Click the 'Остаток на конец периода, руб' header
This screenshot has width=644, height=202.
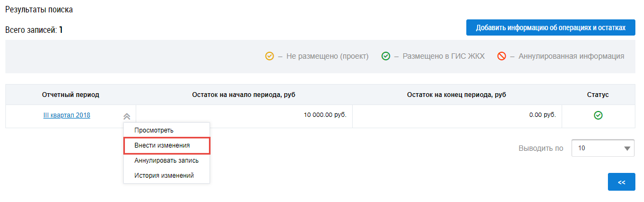[457, 95]
